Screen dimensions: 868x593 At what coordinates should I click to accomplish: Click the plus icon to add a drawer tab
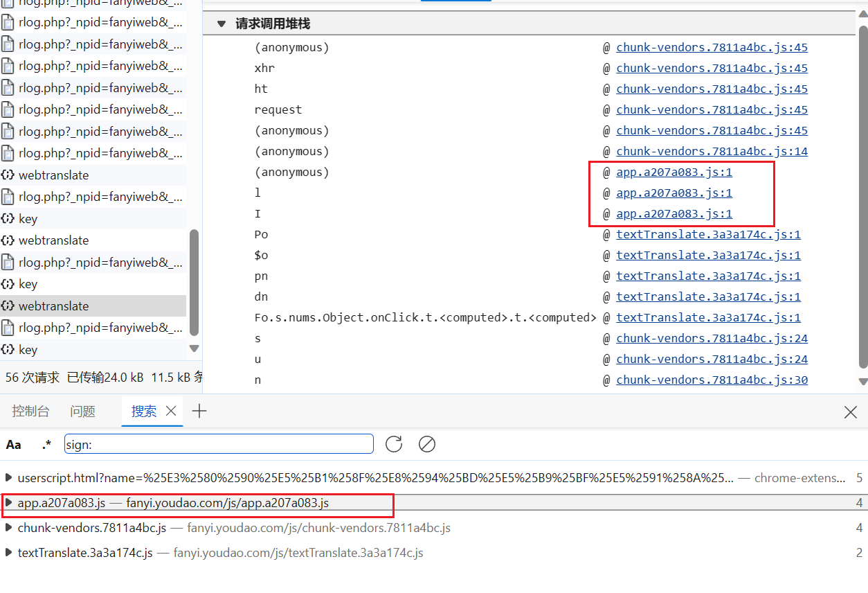pyautogui.click(x=199, y=411)
